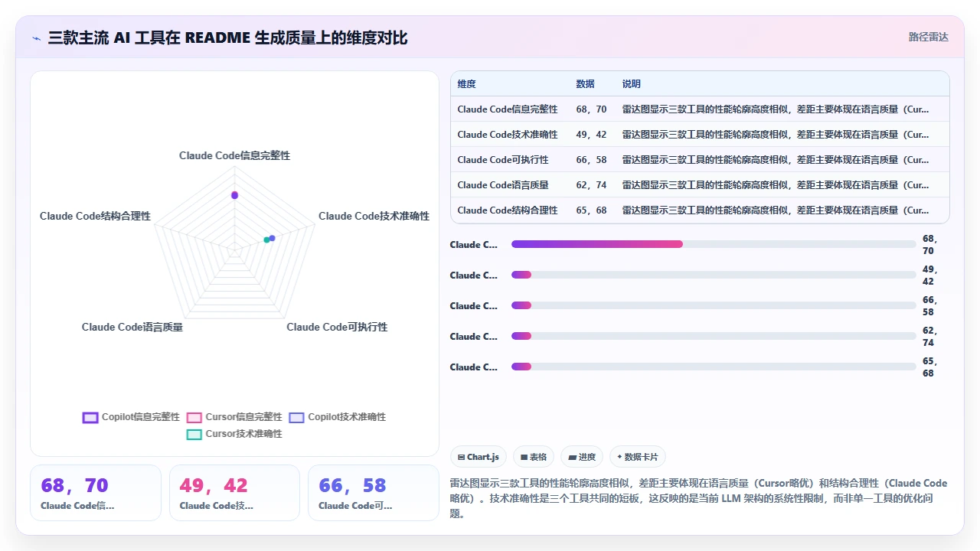Select the 表格 tag

[x=534, y=457]
